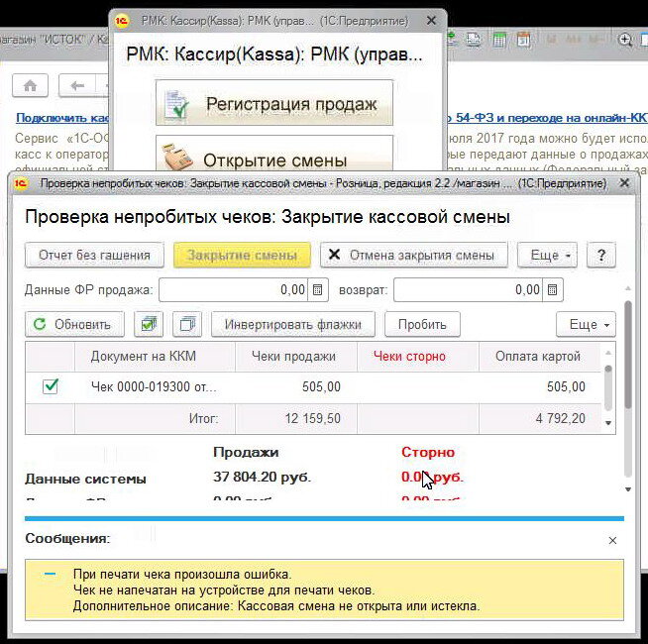
Task: Click form scrollbar down arrow
Action: coord(628,489)
